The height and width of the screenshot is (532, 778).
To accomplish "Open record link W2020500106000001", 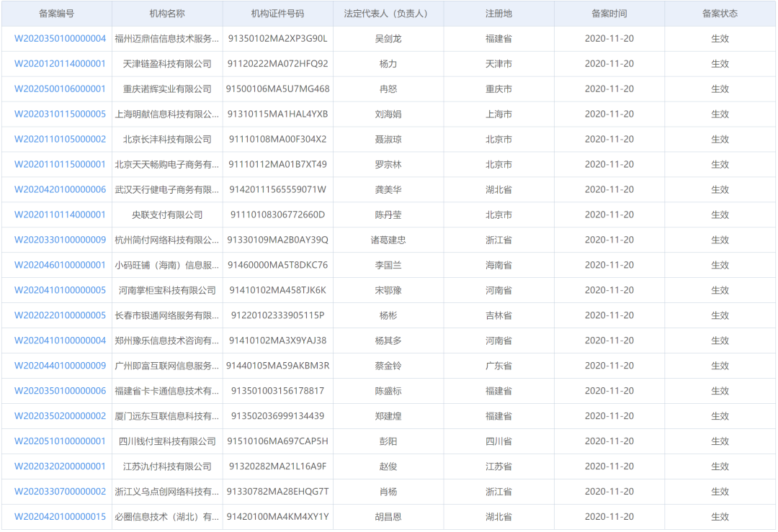I will [x=60, y=89].
